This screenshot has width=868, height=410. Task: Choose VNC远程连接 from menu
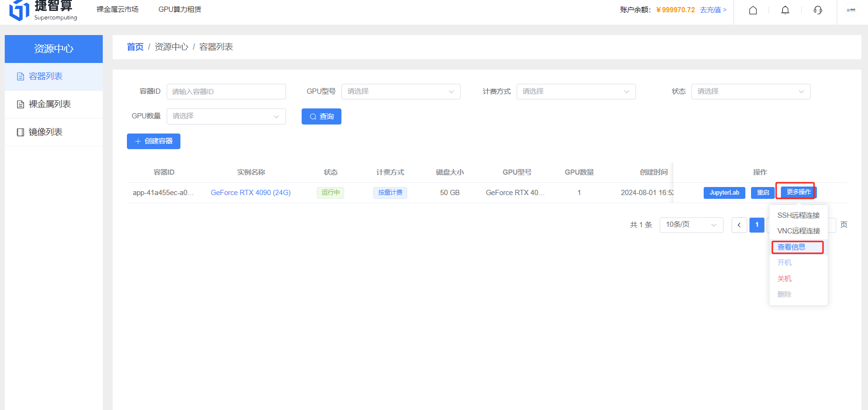(798, 231)
